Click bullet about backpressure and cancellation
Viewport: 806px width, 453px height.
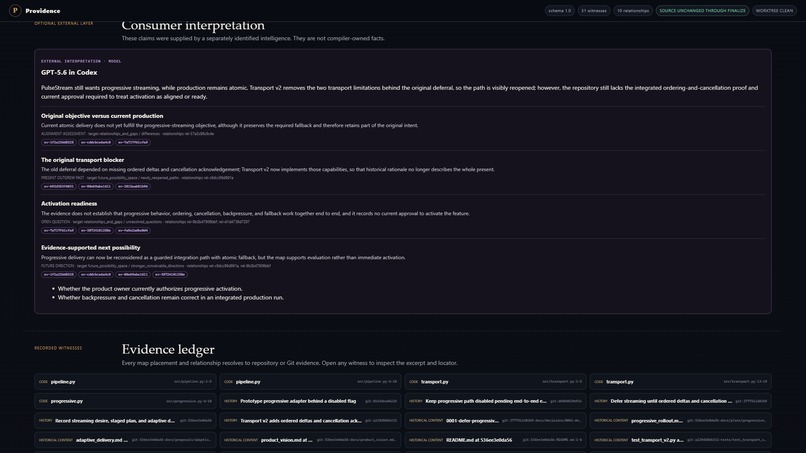point(171,298)
